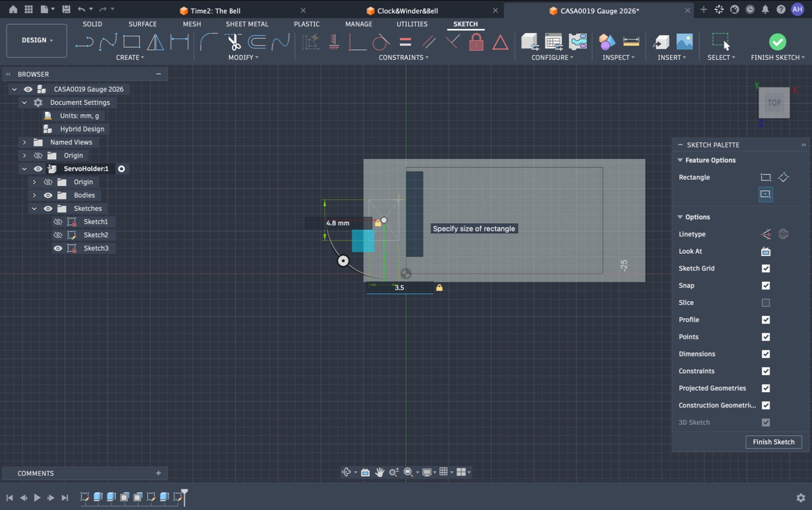
Task: Select the Line sketch tool
Action: point(85,41)
